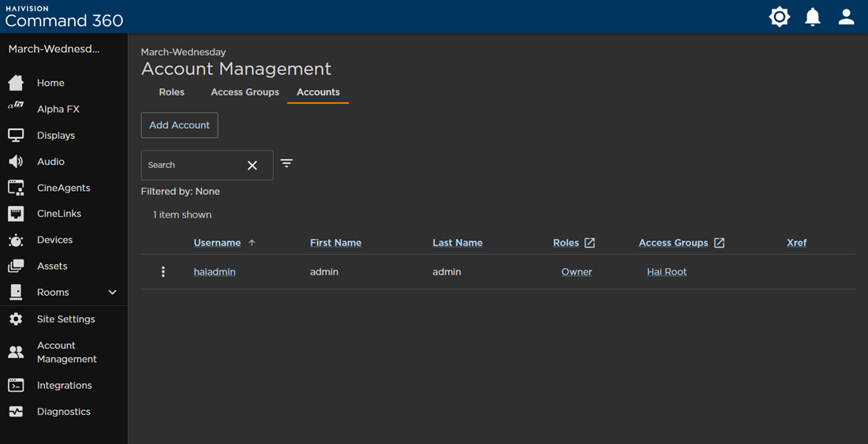Click the March-Wednesd... site name
The height and width of the screenshot is (444, 868).
click(x=54, y=49)
